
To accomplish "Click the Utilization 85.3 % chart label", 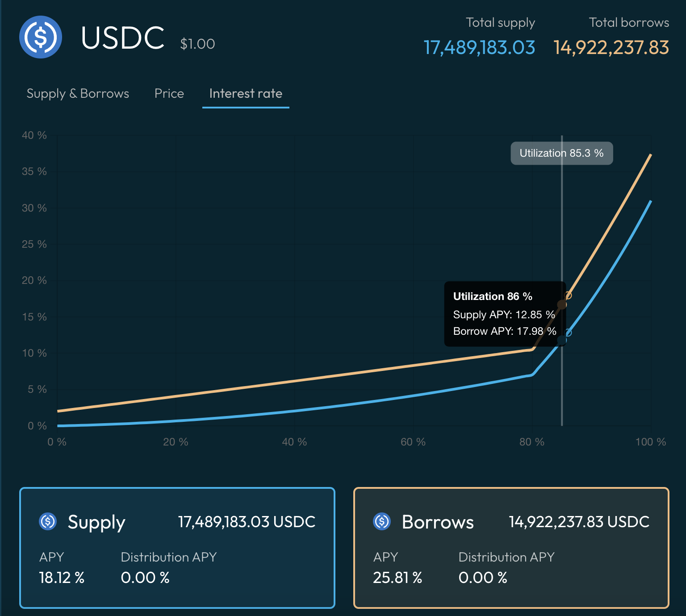I will coord(561,153).
